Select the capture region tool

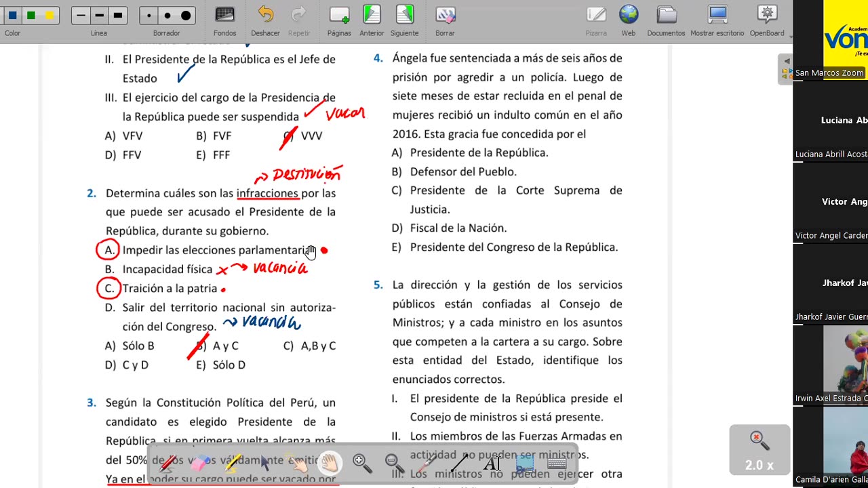pyautogui.click(x=524, y=463)
